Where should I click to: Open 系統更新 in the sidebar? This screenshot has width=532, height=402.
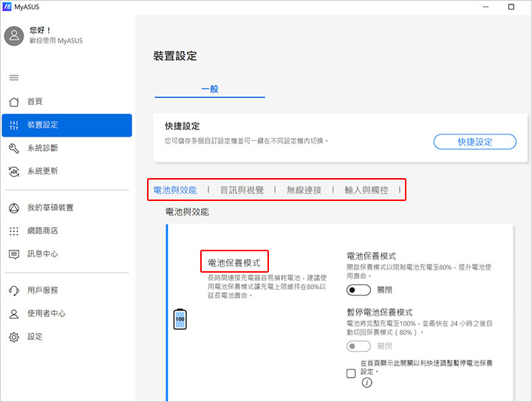(66, 171)
